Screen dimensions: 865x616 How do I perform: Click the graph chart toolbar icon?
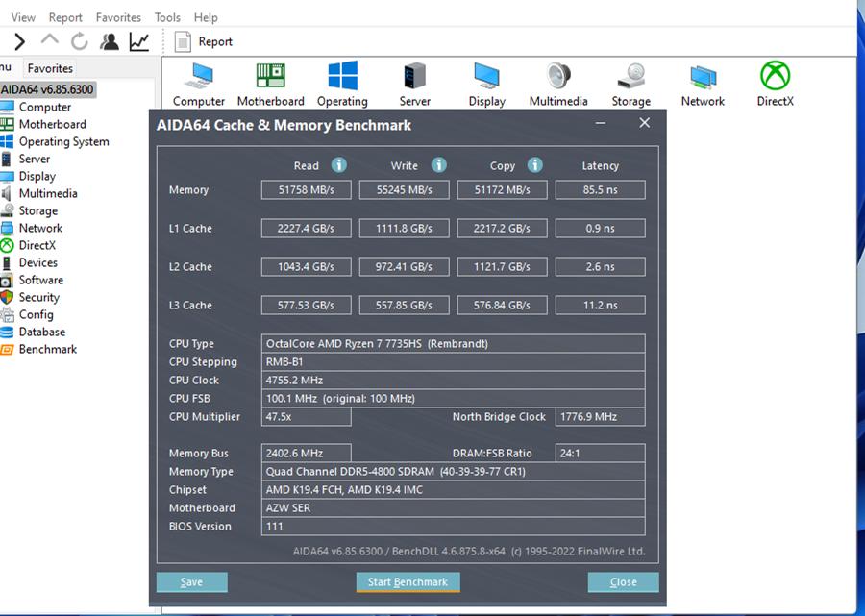pyautogui.click(x=139, y=41)
